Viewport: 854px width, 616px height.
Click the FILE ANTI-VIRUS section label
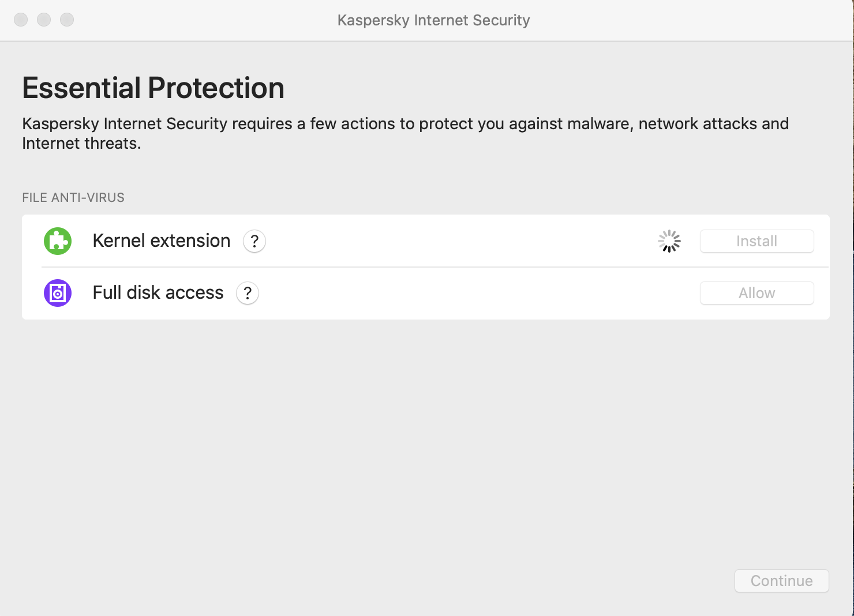(x=73, y=197)
